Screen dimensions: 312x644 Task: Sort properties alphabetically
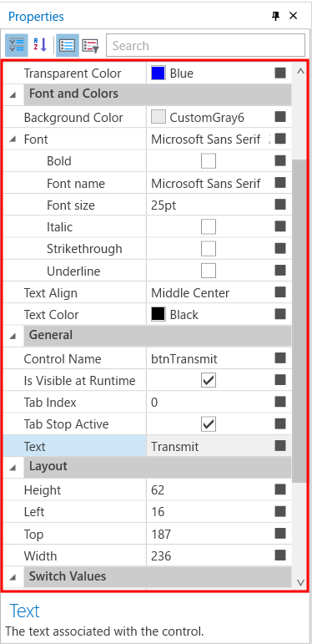pyautogui.click(x=40, y=45)
